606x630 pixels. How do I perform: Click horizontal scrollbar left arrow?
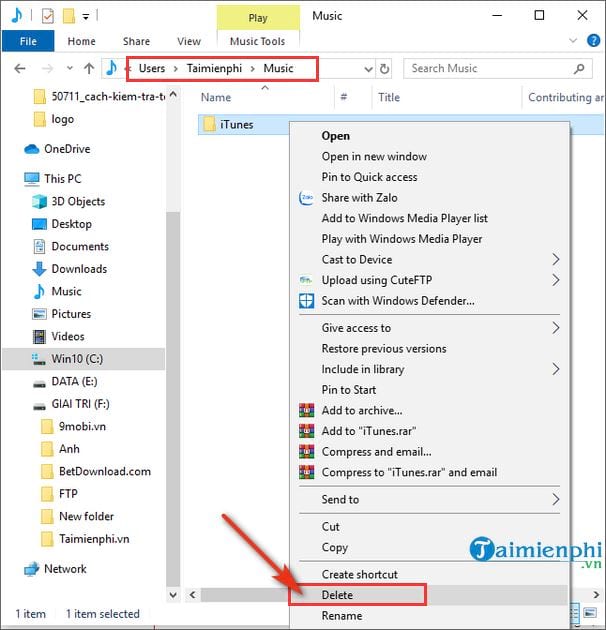pos(192,594)
